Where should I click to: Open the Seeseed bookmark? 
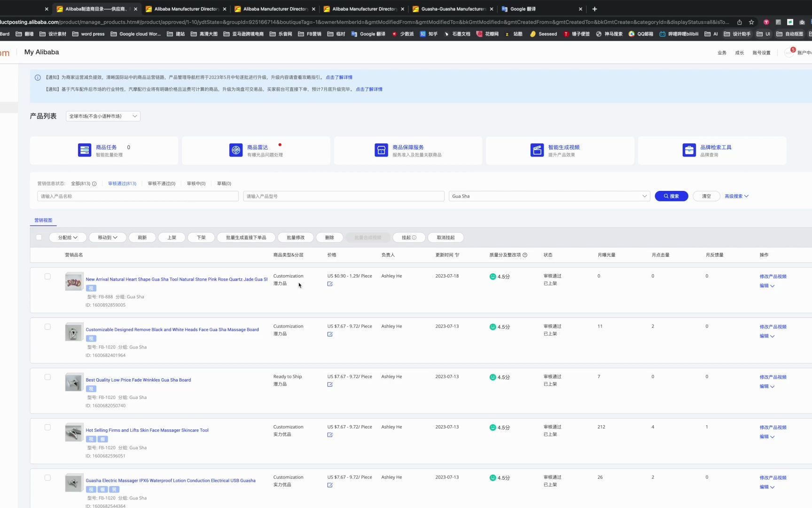[x=543, y=34]
